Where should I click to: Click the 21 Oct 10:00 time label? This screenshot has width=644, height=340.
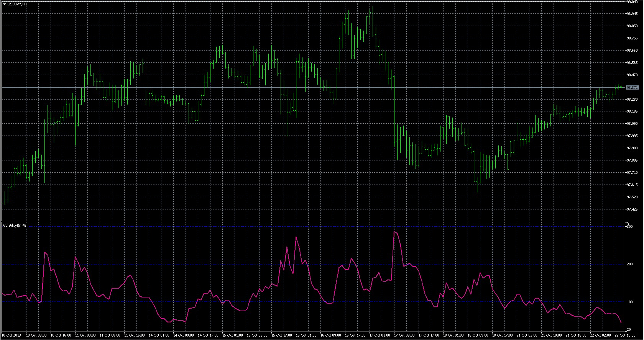[x=552, y=335]
